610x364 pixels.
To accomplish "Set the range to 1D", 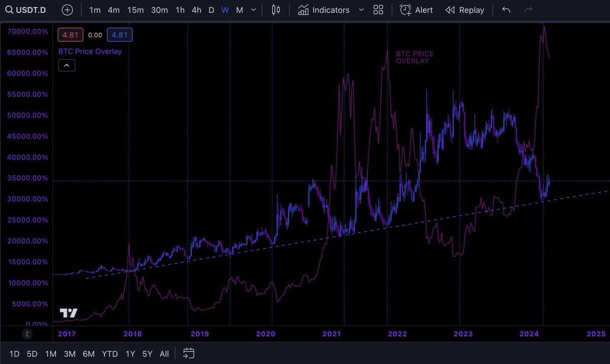I will pos(15,354).
